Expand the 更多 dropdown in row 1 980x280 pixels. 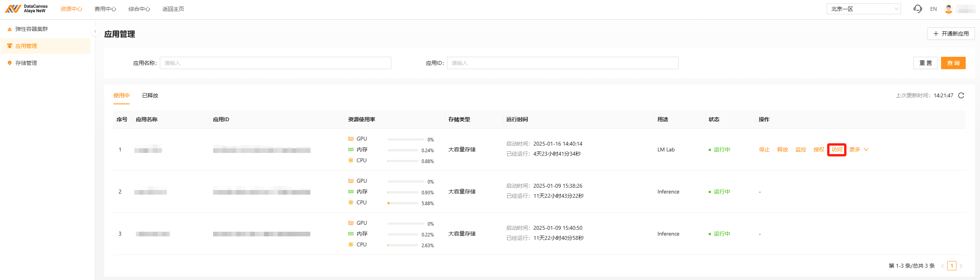[x=858, y=149]
